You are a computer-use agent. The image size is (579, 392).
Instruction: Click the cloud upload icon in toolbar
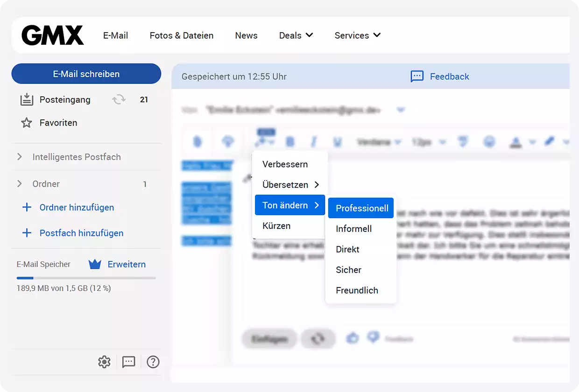(228, 142)
